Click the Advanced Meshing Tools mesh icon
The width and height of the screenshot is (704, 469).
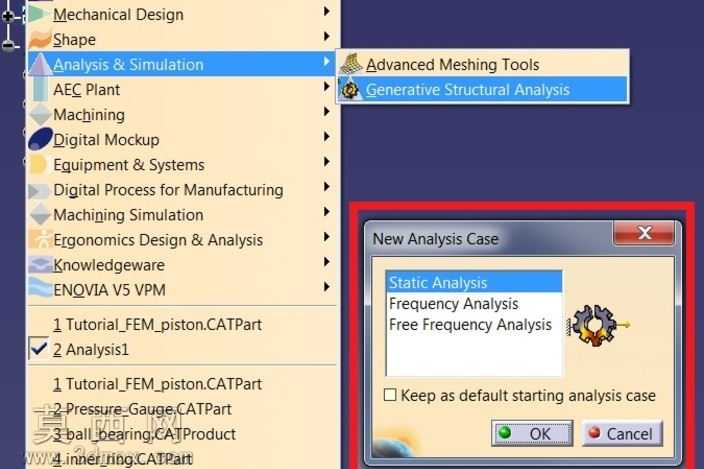(x=351, y=64)
